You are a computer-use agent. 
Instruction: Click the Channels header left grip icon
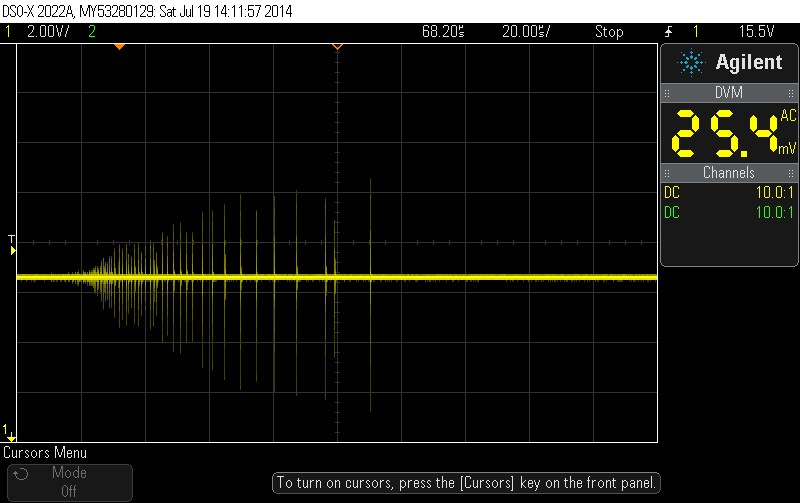(x=667, y=173)
